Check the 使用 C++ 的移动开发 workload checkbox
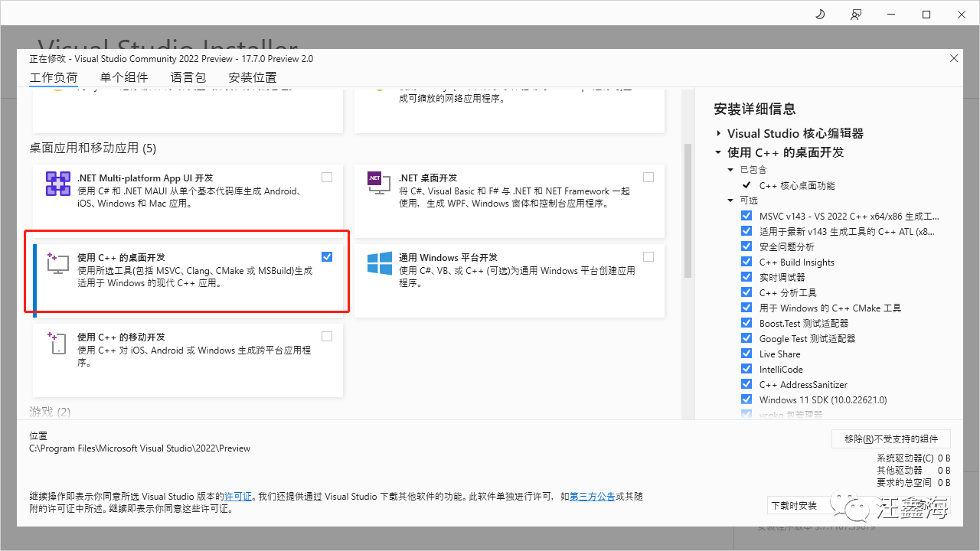The height and width of the screenshot is (551, 980). point(327,336)
